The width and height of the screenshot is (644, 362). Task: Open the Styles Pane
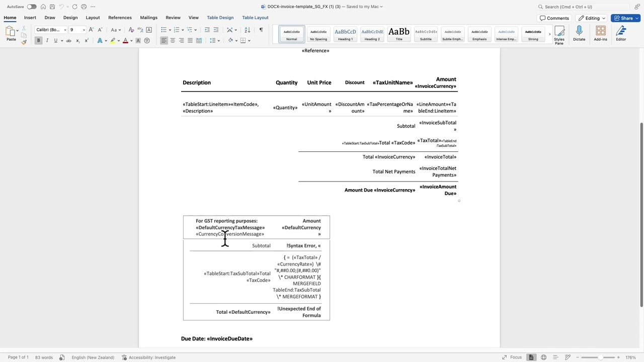tap(559, 35)
